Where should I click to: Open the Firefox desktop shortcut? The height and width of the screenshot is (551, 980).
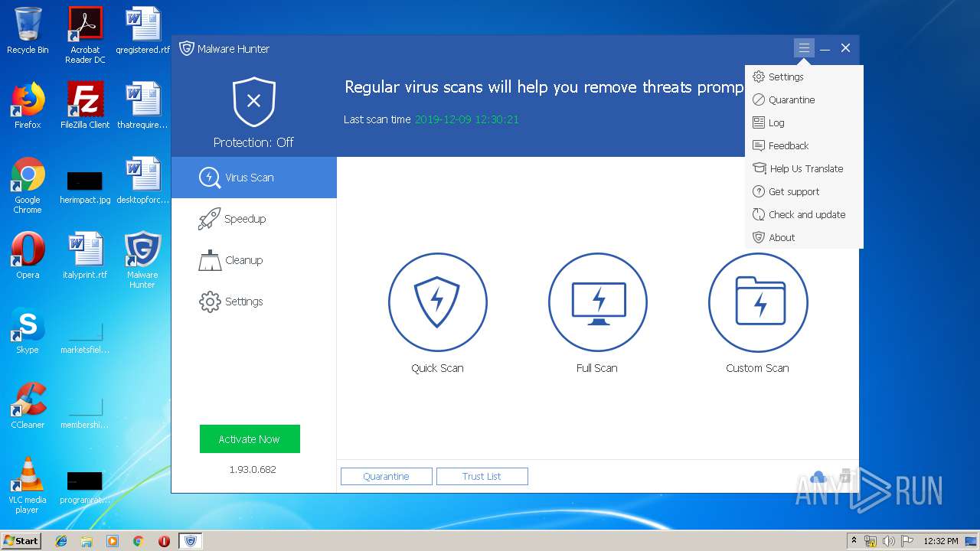tap(28, 106)
